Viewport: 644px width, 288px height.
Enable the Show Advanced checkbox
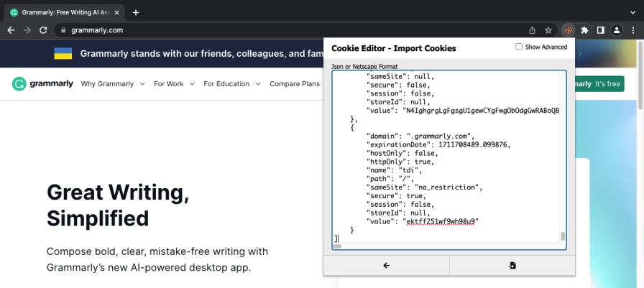click(519, 47)
